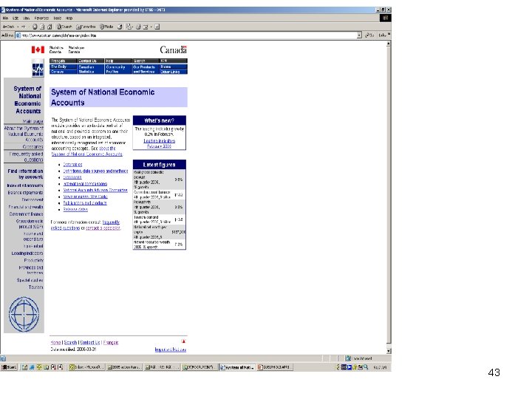This screenshot has height=399, width=532.
Task: Click the Important Notices footer link
Action: 171,349
